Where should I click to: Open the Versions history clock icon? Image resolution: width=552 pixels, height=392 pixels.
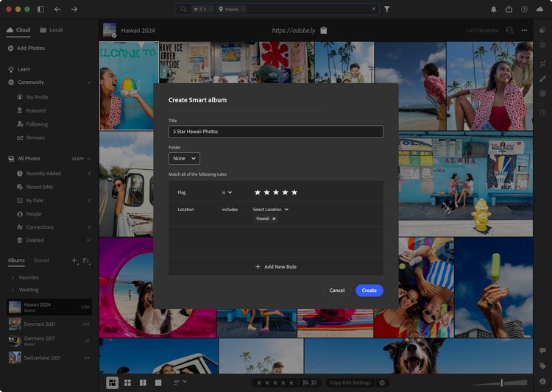[x=542, y=113]
